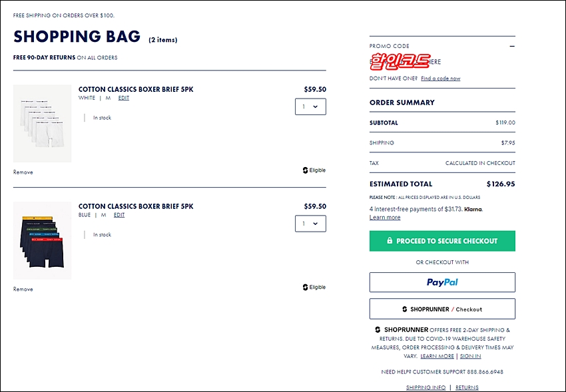Collapse the Promo Code section with minus icon
Screen dimensions: 566x392
(512, 46)
